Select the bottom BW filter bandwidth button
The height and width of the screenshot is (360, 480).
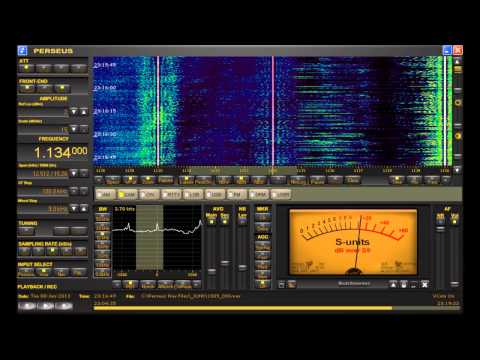pyautogui.click(x=103, y=274)
